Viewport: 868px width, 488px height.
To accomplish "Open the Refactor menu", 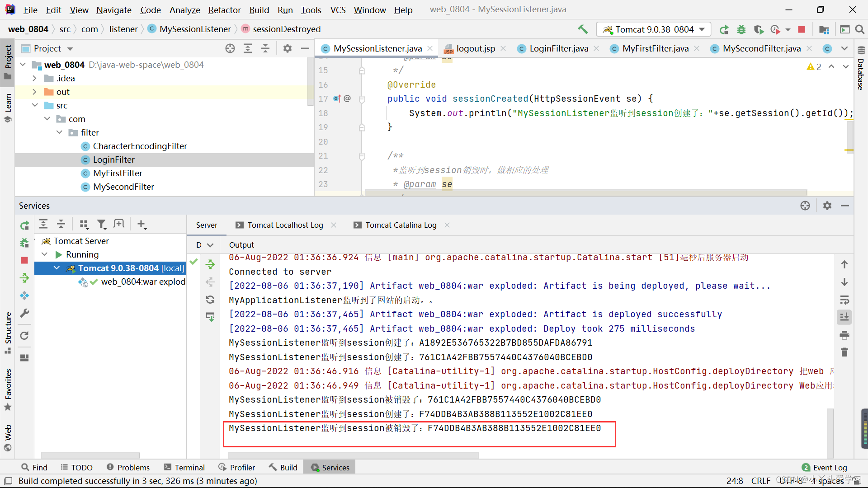I will click(224, 10).
